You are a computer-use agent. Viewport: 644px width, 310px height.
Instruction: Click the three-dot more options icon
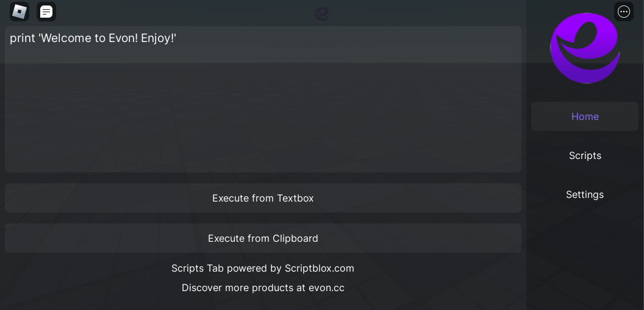tap(624, 12)
